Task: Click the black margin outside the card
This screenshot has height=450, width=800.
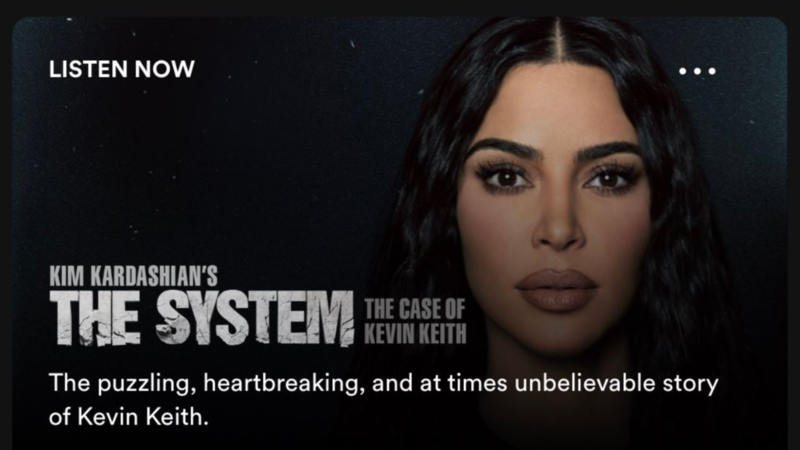Action: coord(400,7)
